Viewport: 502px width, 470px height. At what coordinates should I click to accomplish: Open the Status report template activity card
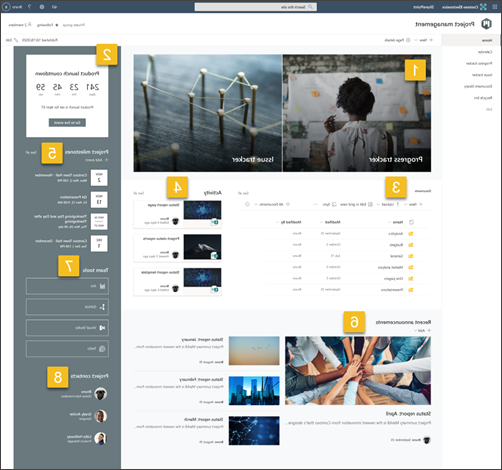[x=177, y=282]
